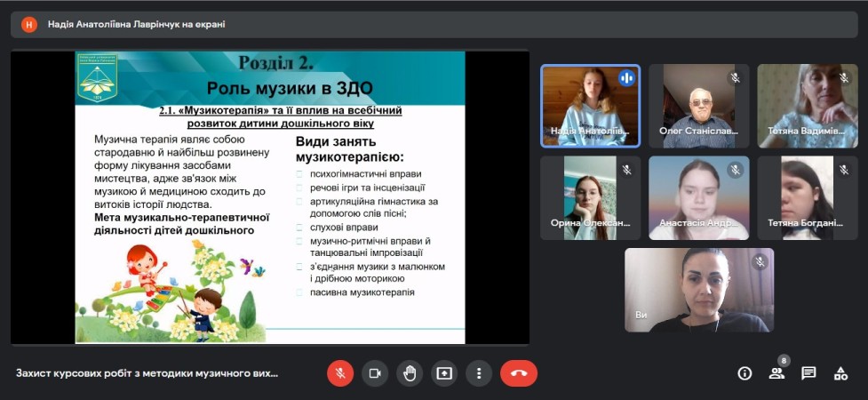The image size is (868, 400).
Task: Select Надія Анатоліївна's video tile
Action: pyautogui.click(x=590, y=106)
